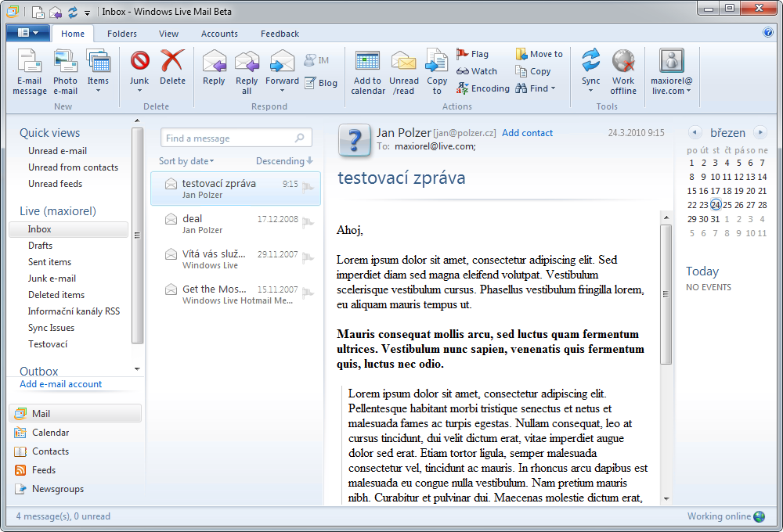This screenshot has width=783, height=532.
Task: Flag the selected message
Action: click(472, 54)
